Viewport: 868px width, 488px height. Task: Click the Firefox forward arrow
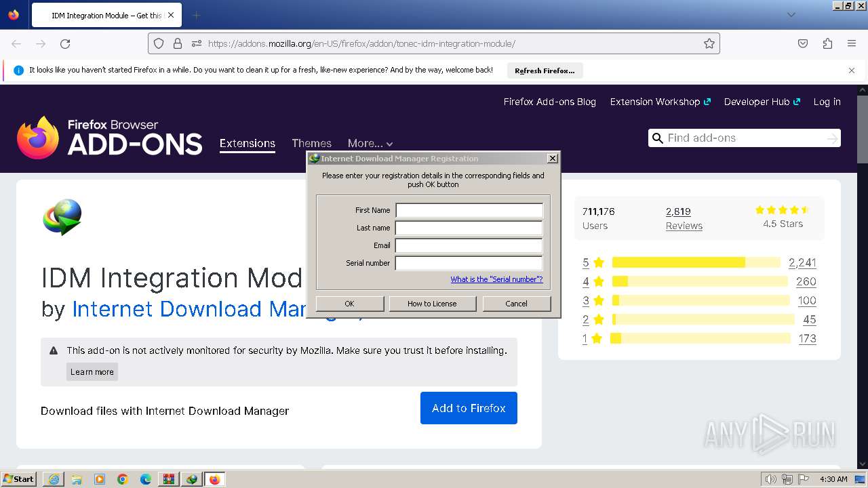(x=41, y=43)
